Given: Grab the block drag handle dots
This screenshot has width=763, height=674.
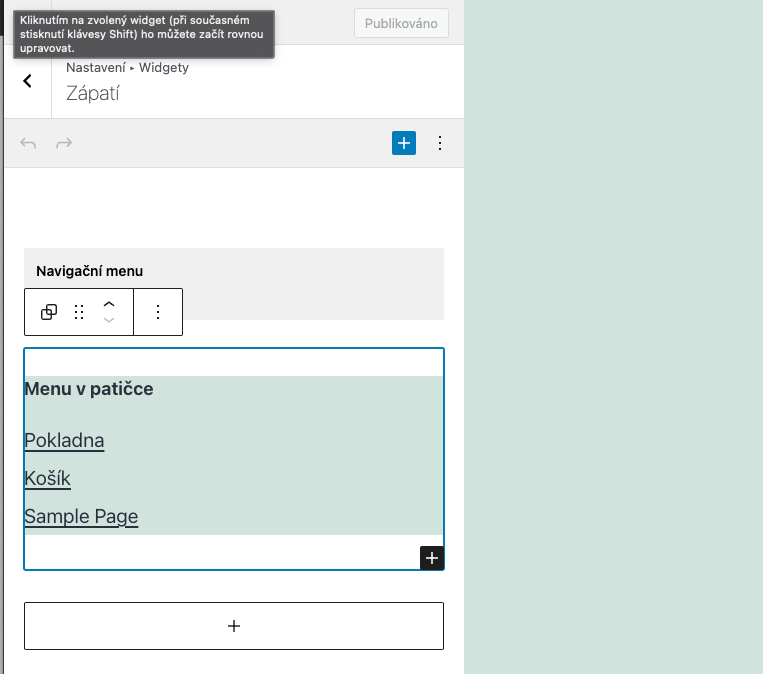Looking at the screenshot, I should (79, 312).
